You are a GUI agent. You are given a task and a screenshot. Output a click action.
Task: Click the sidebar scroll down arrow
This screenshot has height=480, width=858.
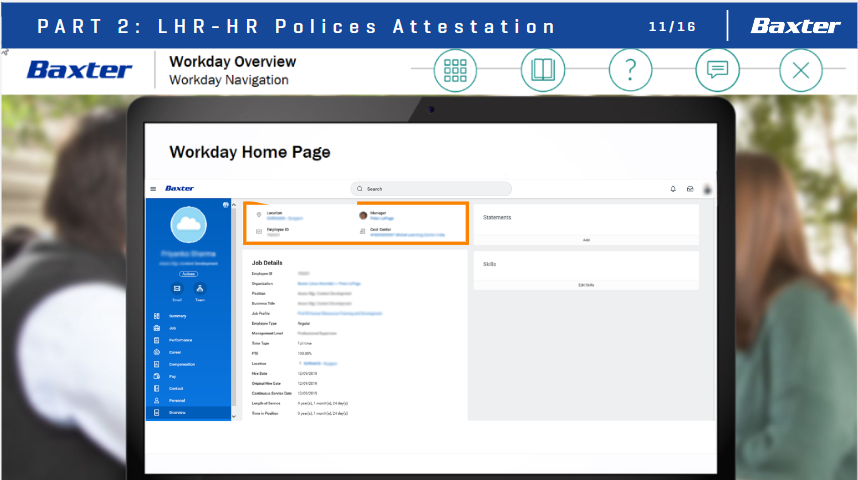tap(234, 417)
